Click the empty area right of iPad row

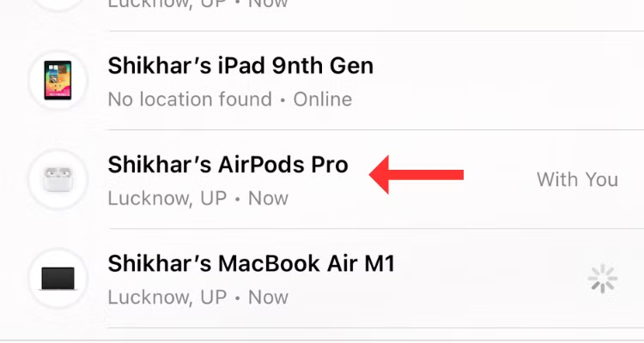(509, 81)
